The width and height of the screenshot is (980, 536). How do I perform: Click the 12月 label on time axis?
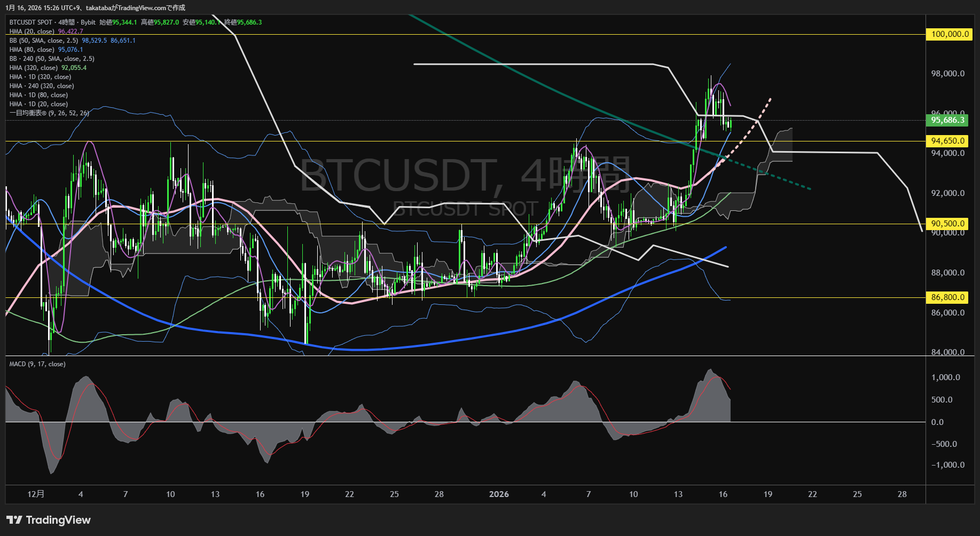(x=36, y=494)
